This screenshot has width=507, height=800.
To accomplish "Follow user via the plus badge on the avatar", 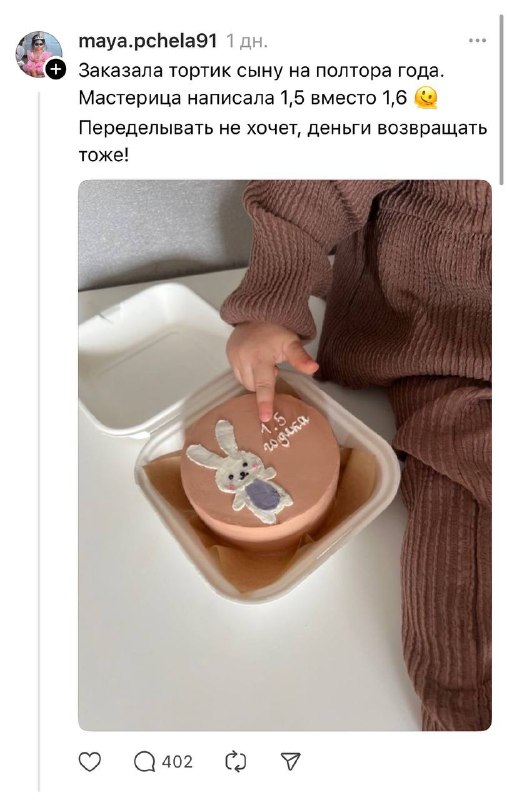I will pos(56,69).
